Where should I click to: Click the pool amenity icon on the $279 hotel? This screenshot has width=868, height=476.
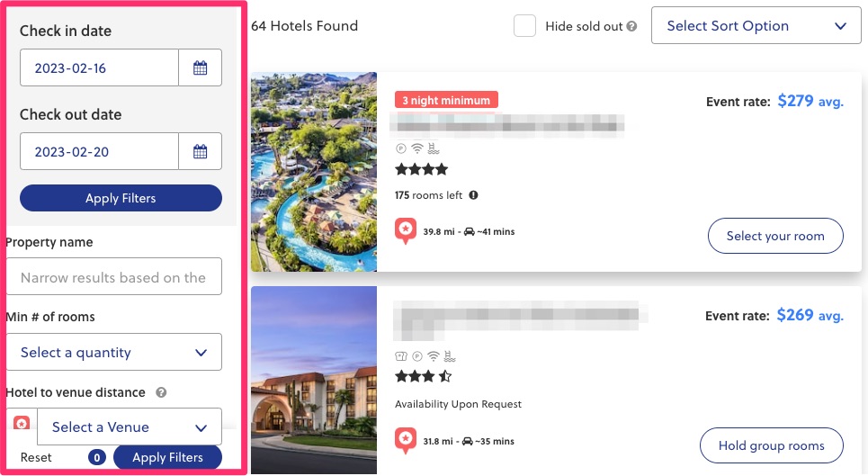(435, 148)
